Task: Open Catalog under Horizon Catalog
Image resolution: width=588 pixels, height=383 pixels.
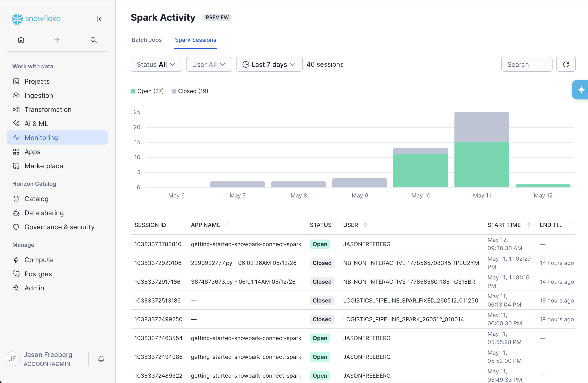Action: (x=57, y=199)
